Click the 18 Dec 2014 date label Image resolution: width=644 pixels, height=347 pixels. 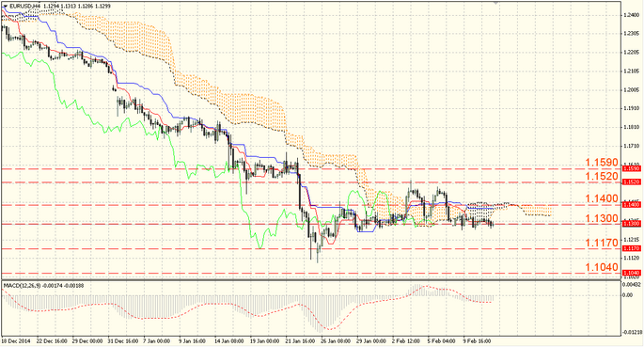click(x=16, y=341)
